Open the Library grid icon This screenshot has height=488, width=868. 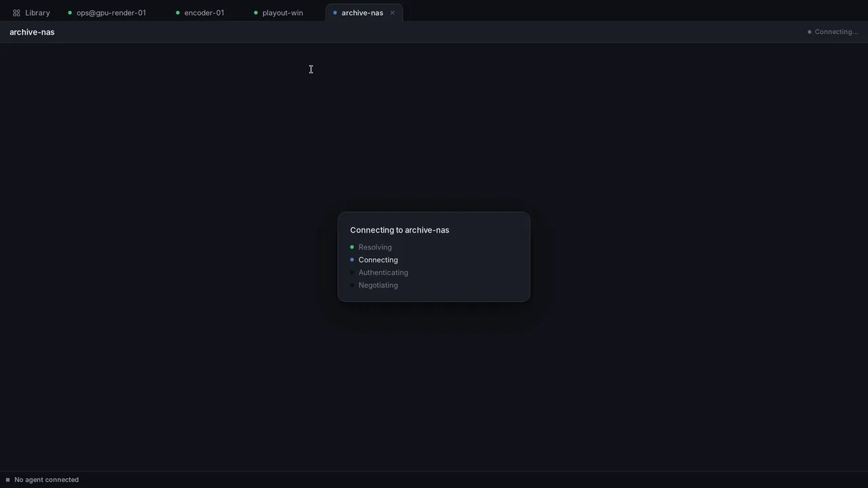click(x=16, y=13)
